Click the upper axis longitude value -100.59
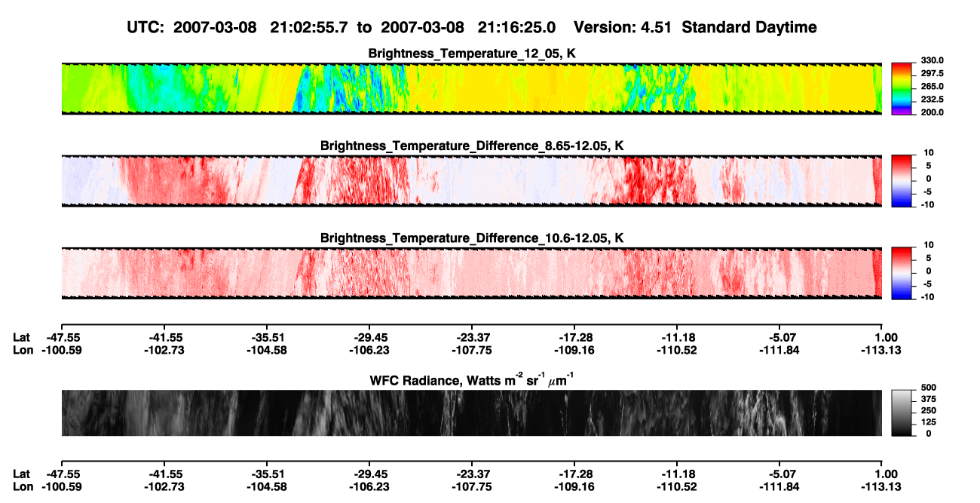Viewport: 980px width, 503px height. click(63, 349)
